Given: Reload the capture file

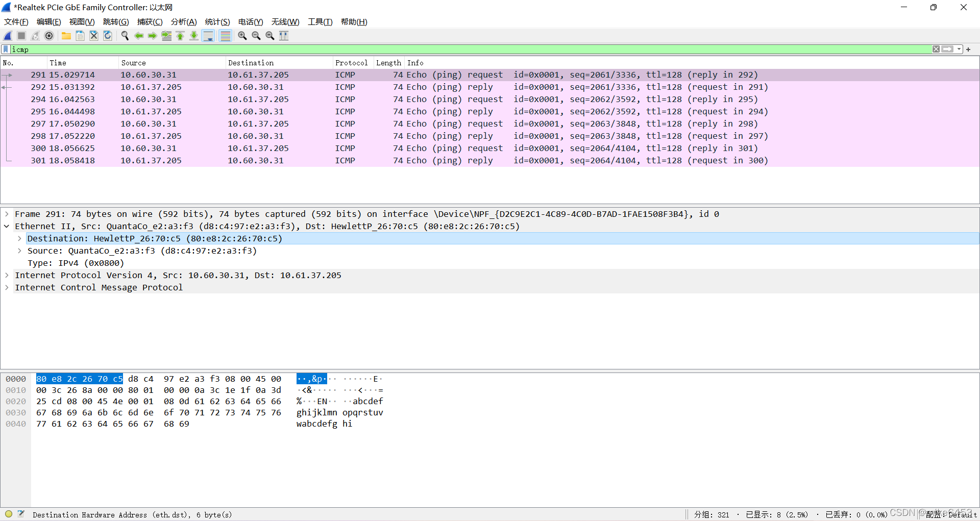Looking at the screenshot, I should 108,36.
